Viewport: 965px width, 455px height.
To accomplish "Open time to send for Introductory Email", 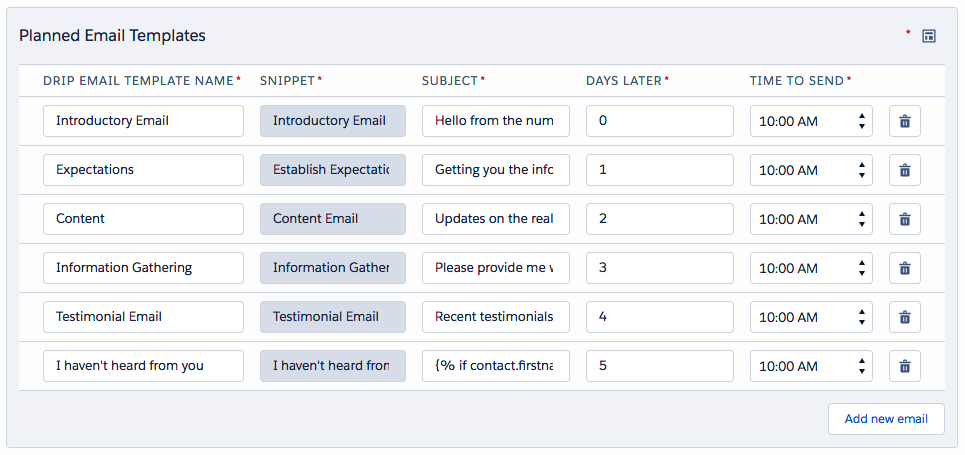I will tap(810, 121).
